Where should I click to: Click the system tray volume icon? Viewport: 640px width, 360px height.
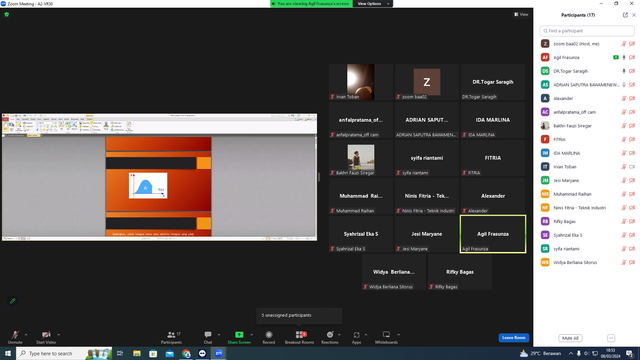pyautogui.click(x=587, y=353)
